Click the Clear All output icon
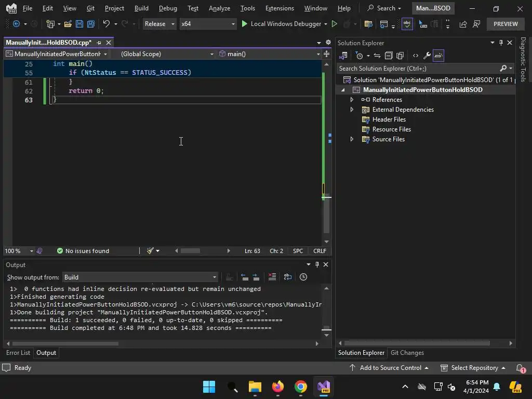The image size is (532, 399). (x=272, y=277)
